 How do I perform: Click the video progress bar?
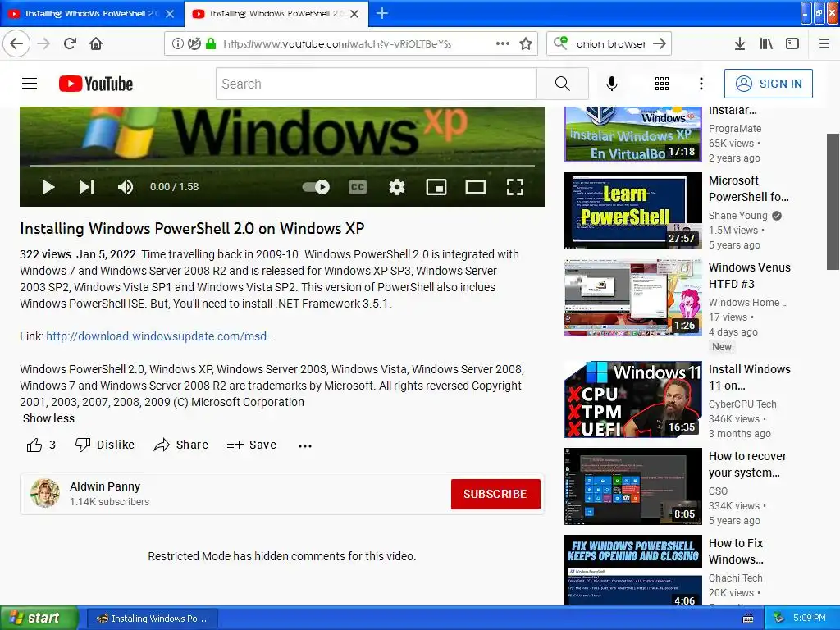click(282, 166)
